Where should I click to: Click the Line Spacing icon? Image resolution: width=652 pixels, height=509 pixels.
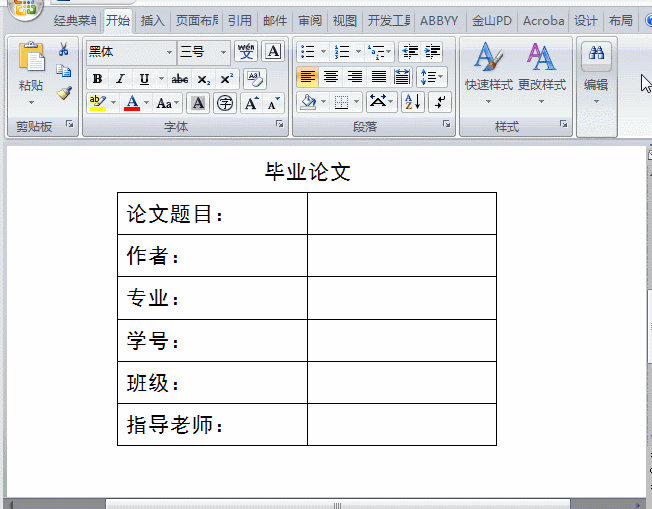click(x=428, y=77)
